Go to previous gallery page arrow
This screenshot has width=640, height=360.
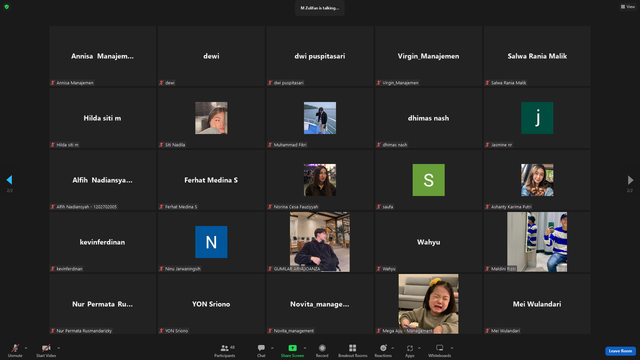9,180
